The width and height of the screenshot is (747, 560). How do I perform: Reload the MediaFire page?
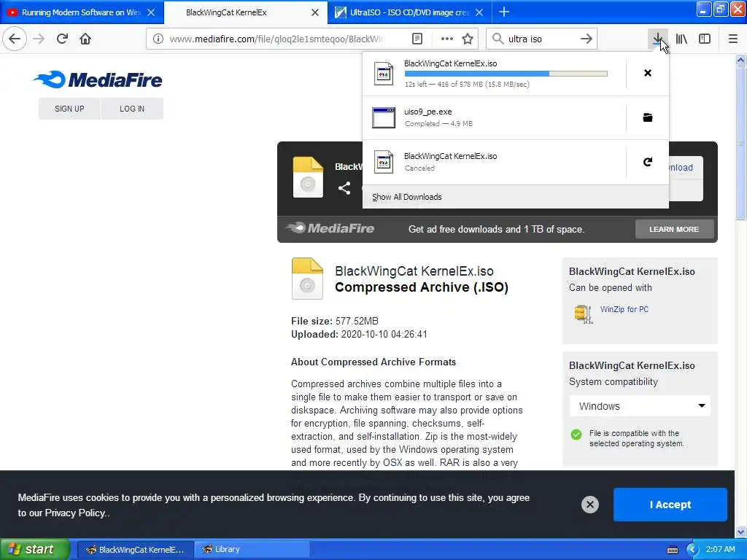coord(62,39)
